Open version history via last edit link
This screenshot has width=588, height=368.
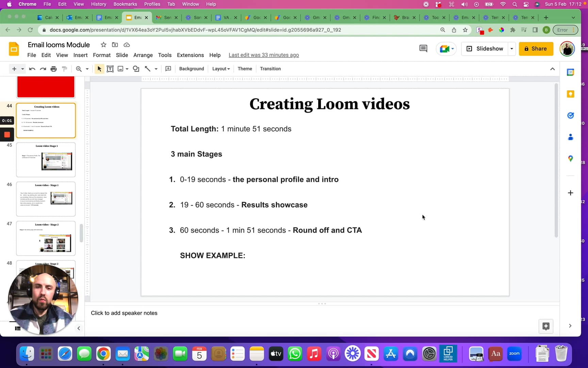264,55
